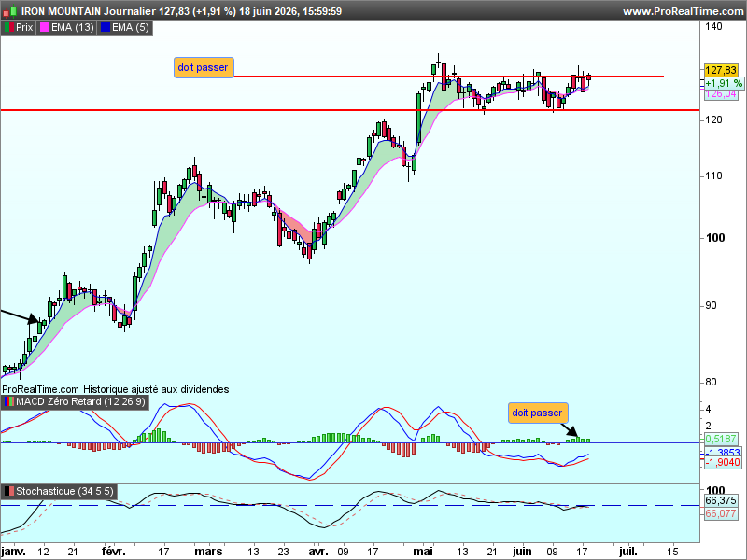The image size is (747, 560).
Task: Click the MACD Zéro Retard (12 26 9) label
Action: 80,402
